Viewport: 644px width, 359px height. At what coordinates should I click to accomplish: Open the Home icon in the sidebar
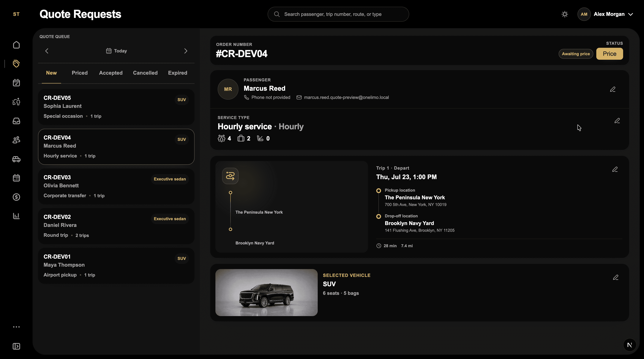point(16,45)
